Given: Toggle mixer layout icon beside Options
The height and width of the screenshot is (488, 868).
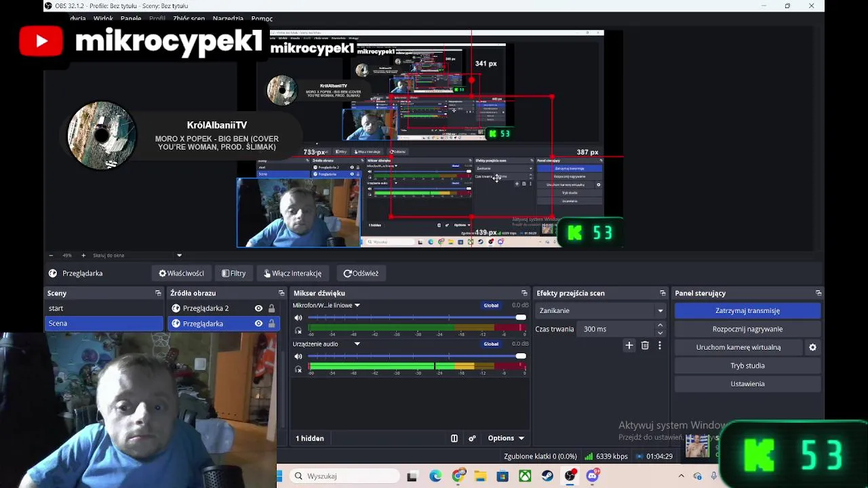Looking at the screenshot, I should pos(454,439).
